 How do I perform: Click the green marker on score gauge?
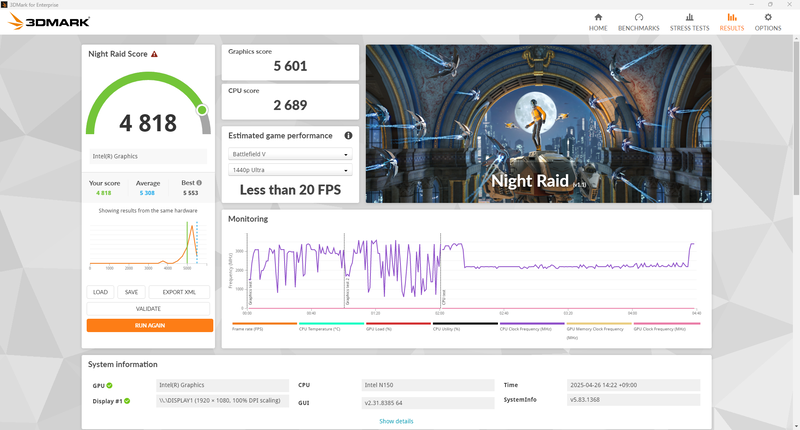coord(202,110)
